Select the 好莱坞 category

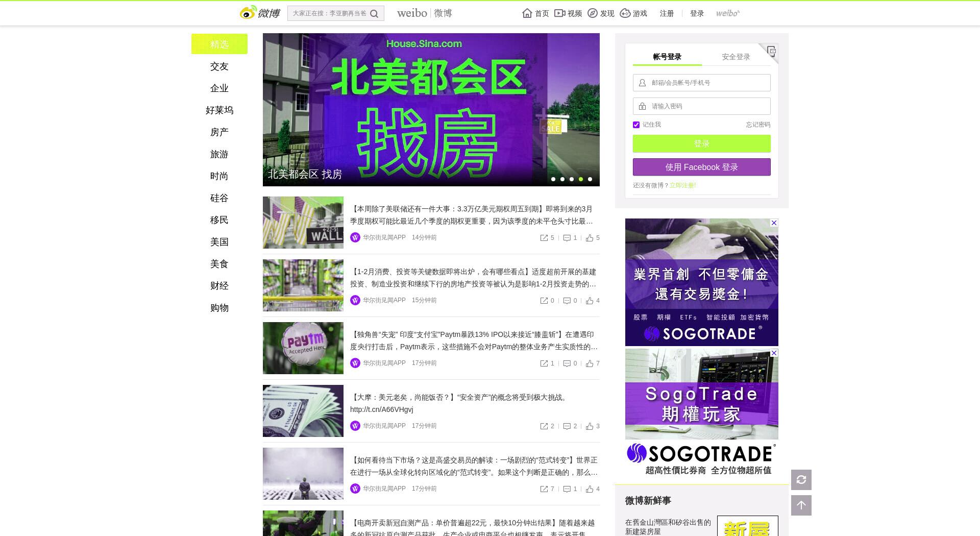219,110
